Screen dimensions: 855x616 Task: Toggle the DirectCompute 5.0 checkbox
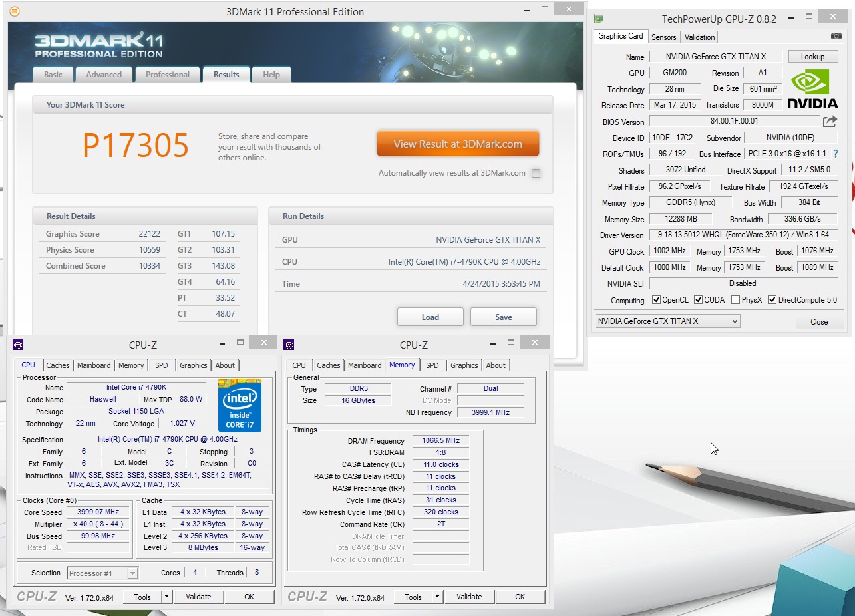click(772, 300)
